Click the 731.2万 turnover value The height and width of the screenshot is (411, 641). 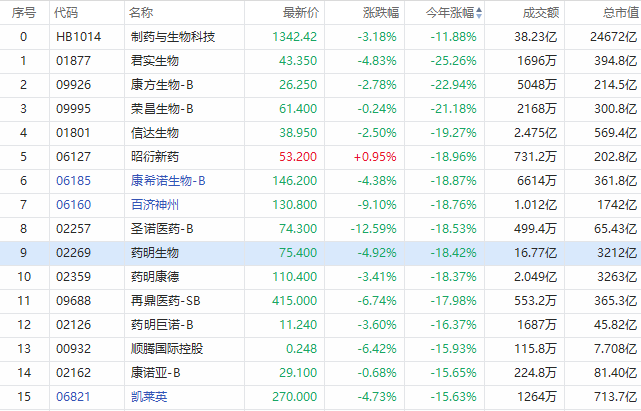point(536,157)
